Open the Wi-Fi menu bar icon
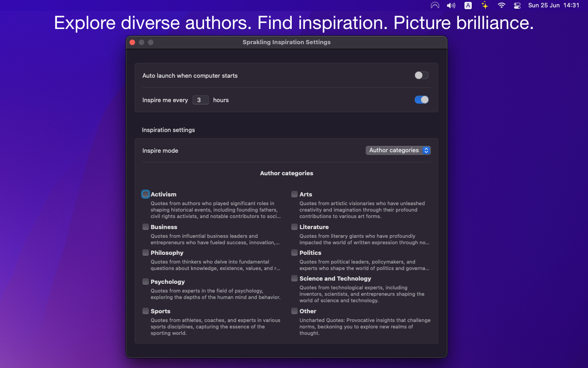 coord(502,6)
